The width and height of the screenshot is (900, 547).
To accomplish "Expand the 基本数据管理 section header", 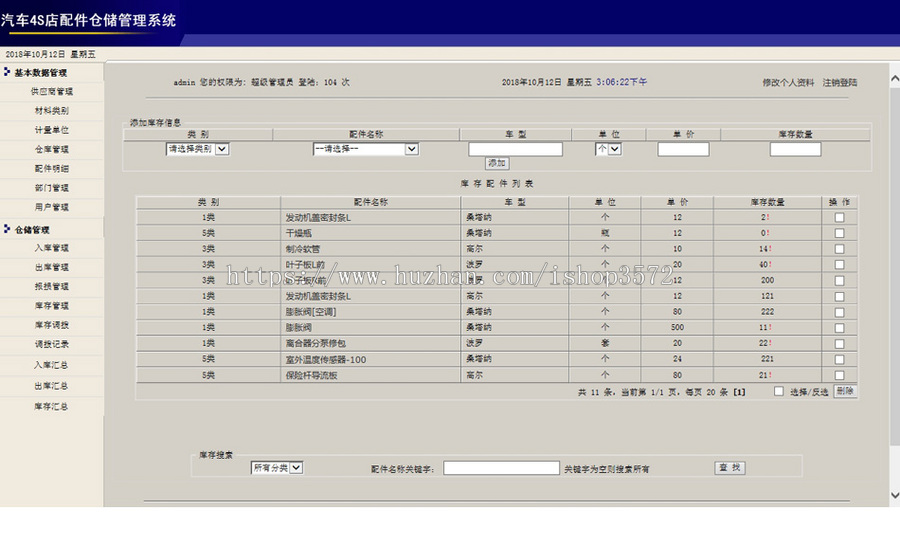I will [41, 72].
